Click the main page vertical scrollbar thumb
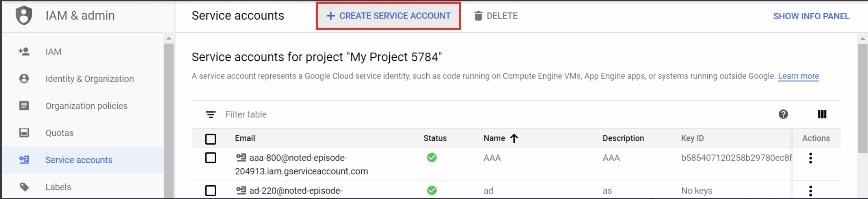The image size is (868, 199). (x=863, y=99)
